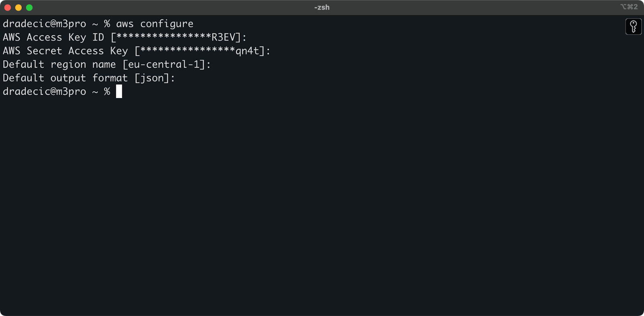Click the password manager key icon

pos(633,27)
